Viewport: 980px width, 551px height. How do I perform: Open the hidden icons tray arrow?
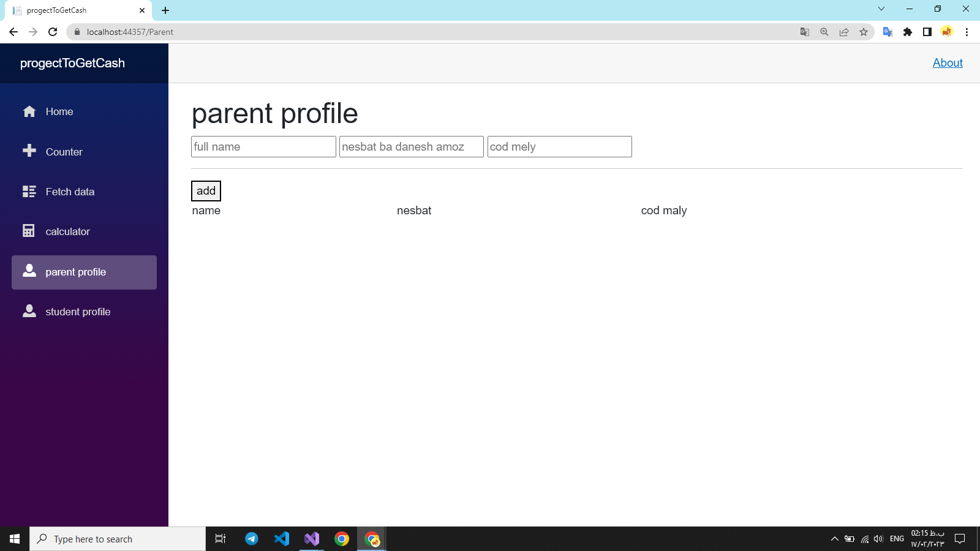click(835, 539)
